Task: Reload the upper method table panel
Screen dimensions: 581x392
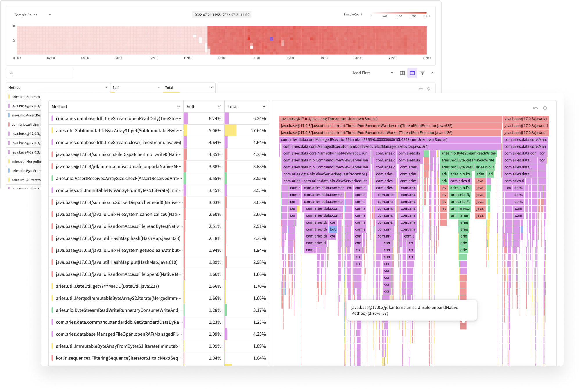Action: [x=429, y=89]
